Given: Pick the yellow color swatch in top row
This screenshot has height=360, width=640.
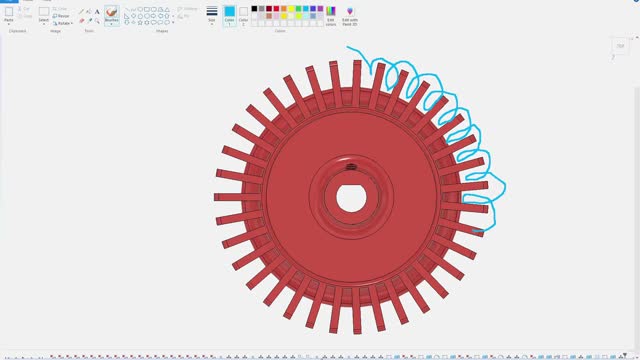Looking at the screenshot, I should point(291,9).
